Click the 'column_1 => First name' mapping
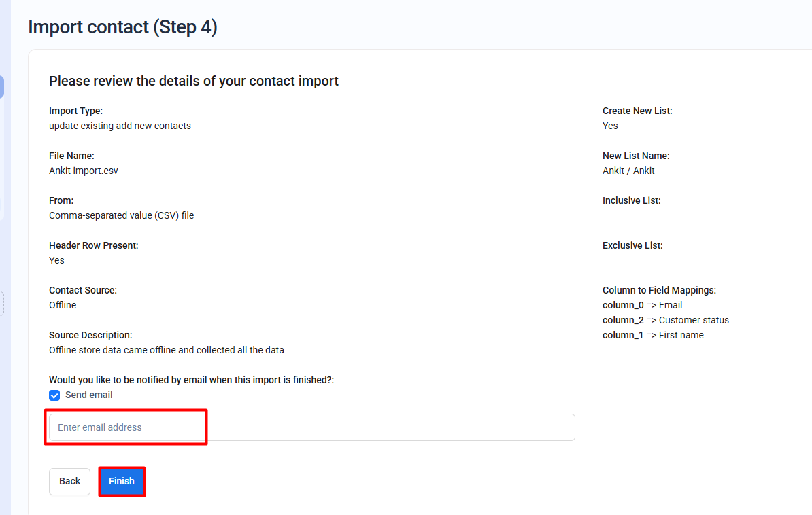This screenshot has width=812, height=515. pyautogui.click(x=653, y=335)
